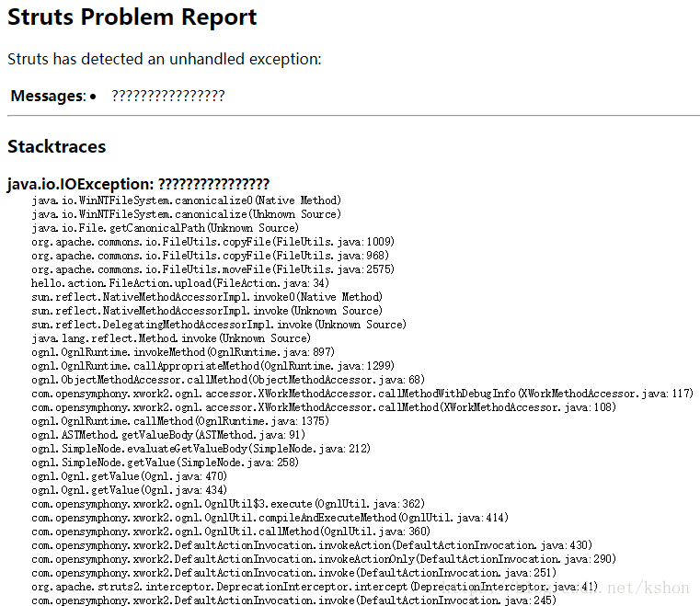Image resolution: width=700 pixels, height=606 pixels.
Task: Click File.getCanonicalPath(Unknown Source) line
Action: point(165,228)
